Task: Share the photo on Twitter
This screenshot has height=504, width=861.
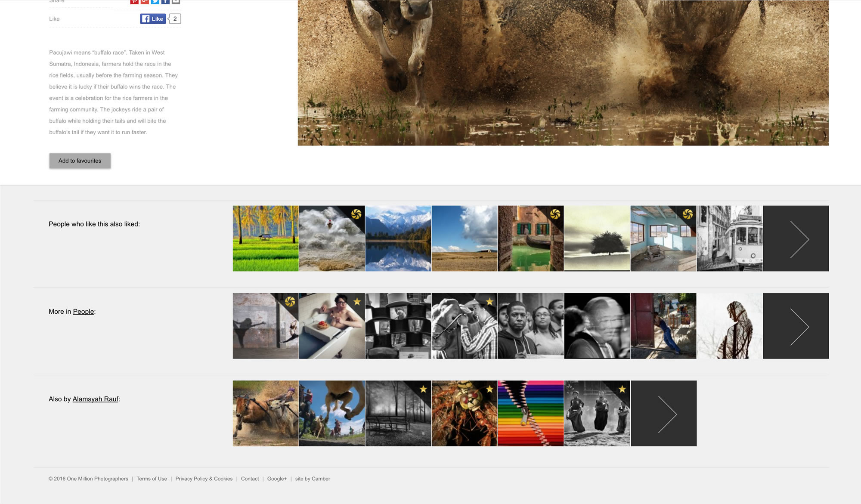Action: [155, 2]
